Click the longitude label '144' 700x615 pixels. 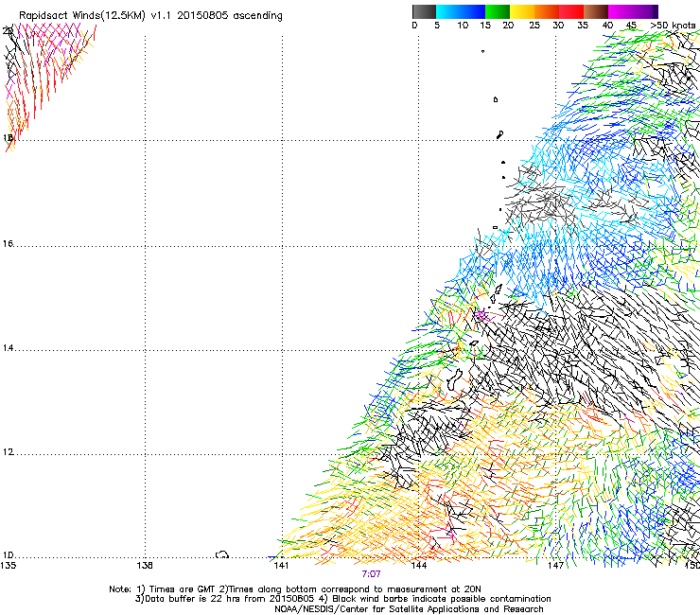click(x=419, y=566)
